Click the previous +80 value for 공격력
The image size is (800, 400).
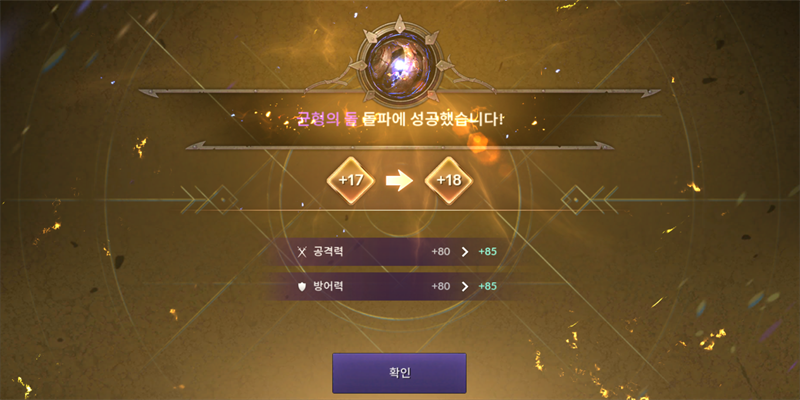441,252
